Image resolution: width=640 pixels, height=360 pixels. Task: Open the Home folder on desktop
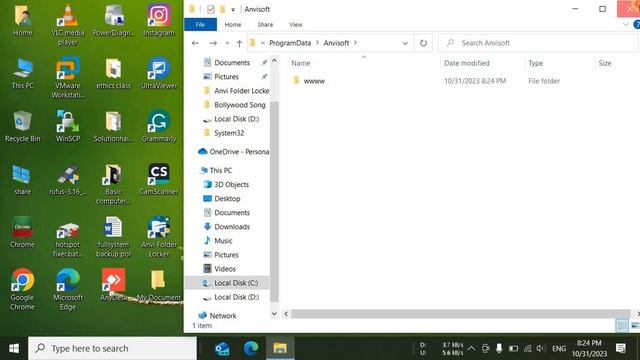tap(22, 20)
